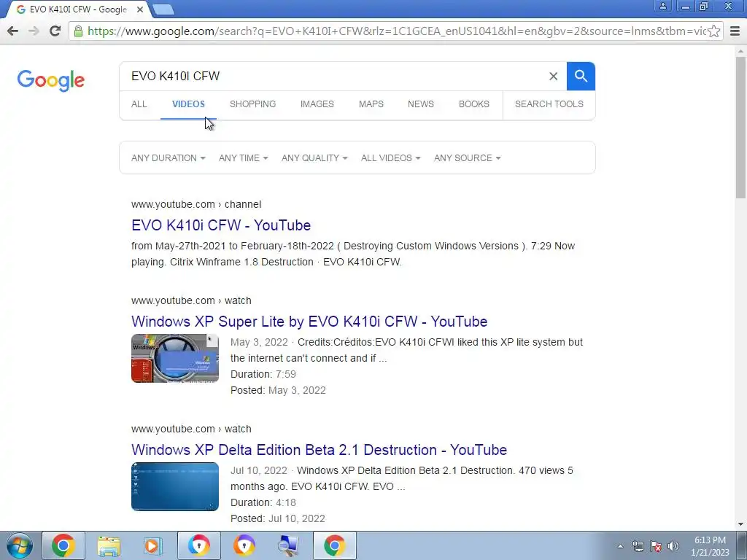Image resolution: width=747 pixels, height=560 pixels.
Task: Open the MAPS tab
Action: pos(371,104)
